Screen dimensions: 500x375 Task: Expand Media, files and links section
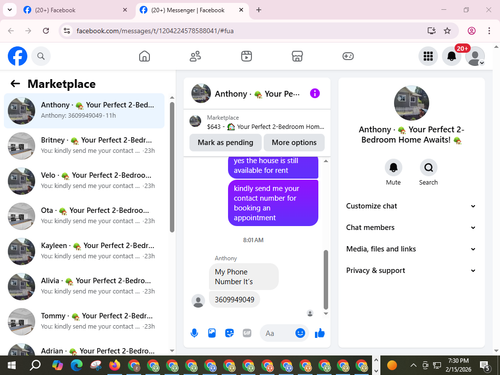click(x=411, y=249)
